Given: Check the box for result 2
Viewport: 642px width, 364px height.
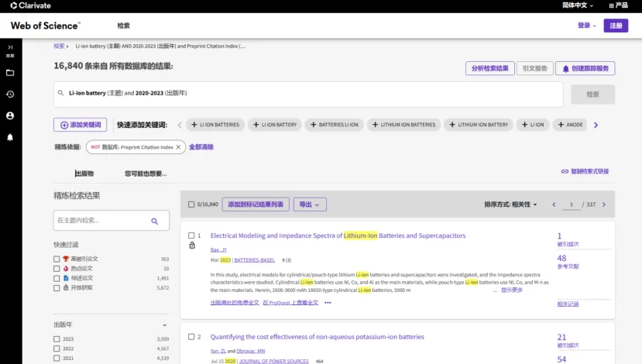Looking at the screenshot, I should click(191, 337).
